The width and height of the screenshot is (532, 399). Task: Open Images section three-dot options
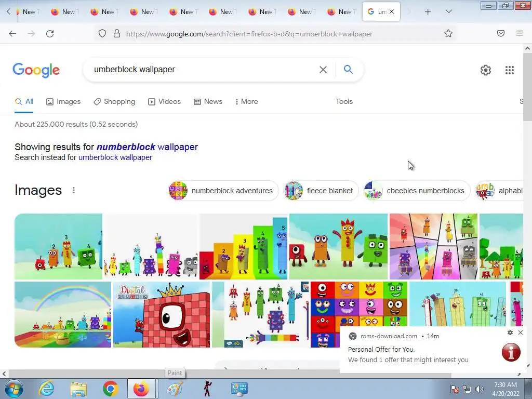74,190
